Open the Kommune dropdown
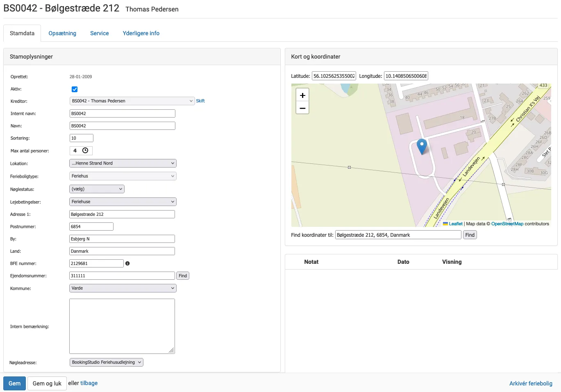 point(123,288)
